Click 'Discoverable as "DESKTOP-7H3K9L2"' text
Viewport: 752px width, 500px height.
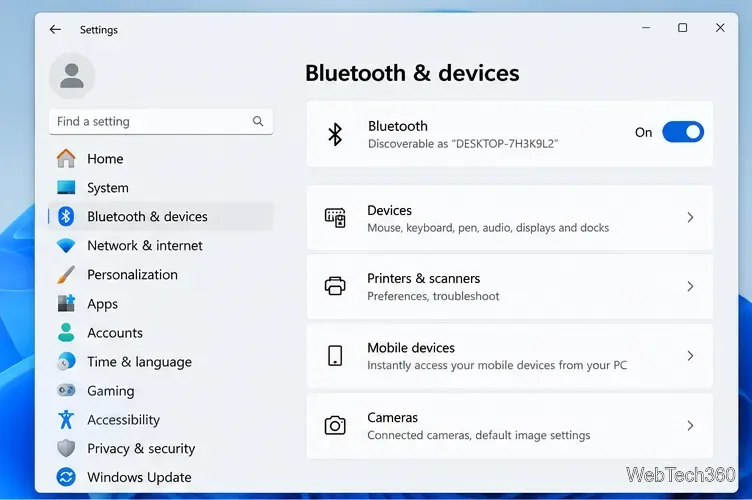(x=463, y=144)
